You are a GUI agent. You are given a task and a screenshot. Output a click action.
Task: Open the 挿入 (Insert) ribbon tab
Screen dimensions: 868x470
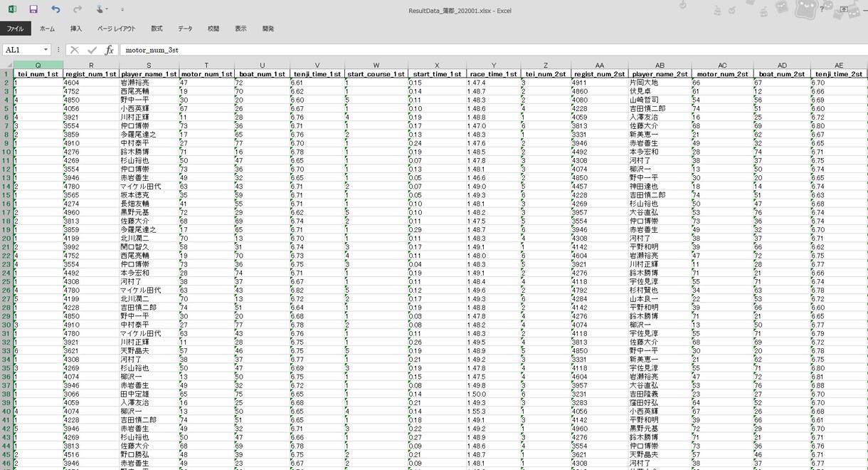coord(76,28)
